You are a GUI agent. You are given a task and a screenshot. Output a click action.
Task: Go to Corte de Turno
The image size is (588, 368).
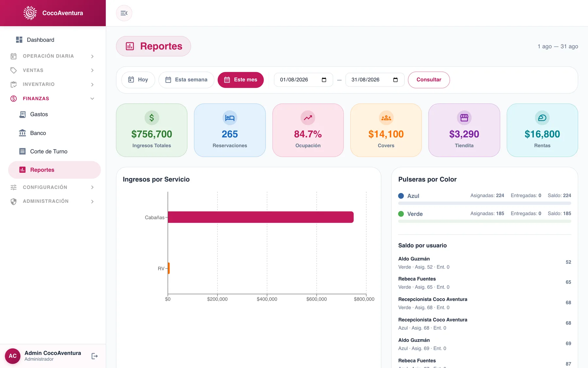(x=55, y=151)
